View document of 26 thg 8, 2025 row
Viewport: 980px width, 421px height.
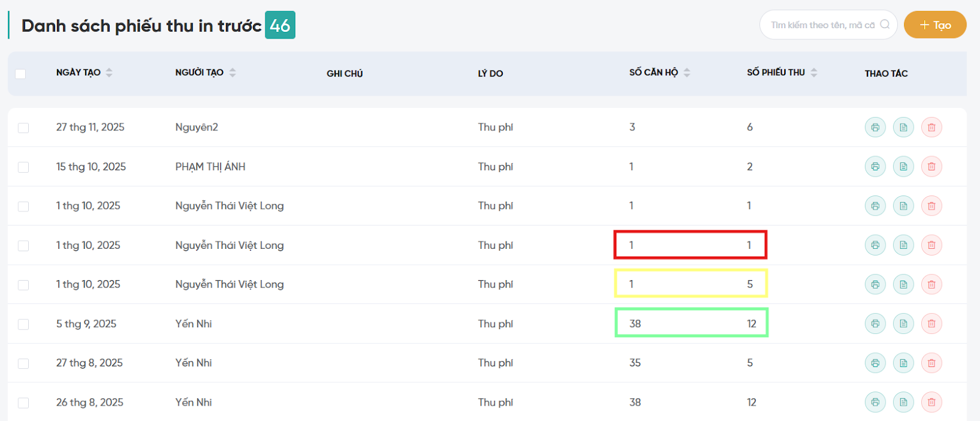click(903, 402)
